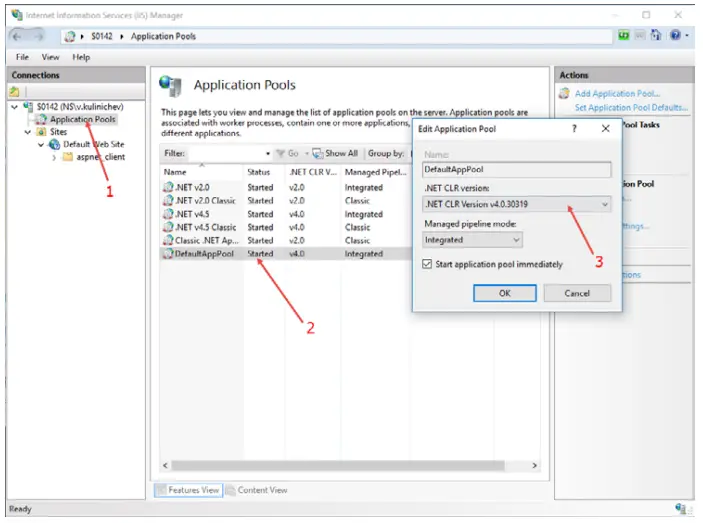Open the File menu
Screen dimensions: 703x523
22,57
